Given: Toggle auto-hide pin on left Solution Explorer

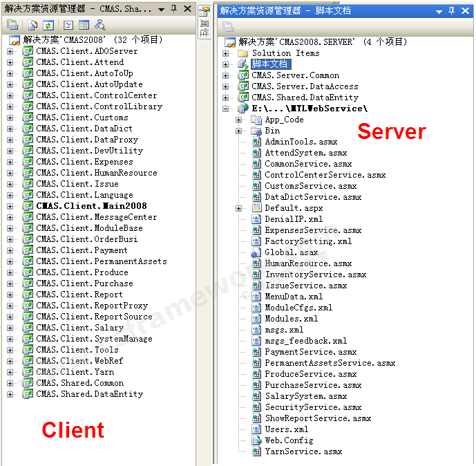Looking at the screenshot, I should [173, 9].
